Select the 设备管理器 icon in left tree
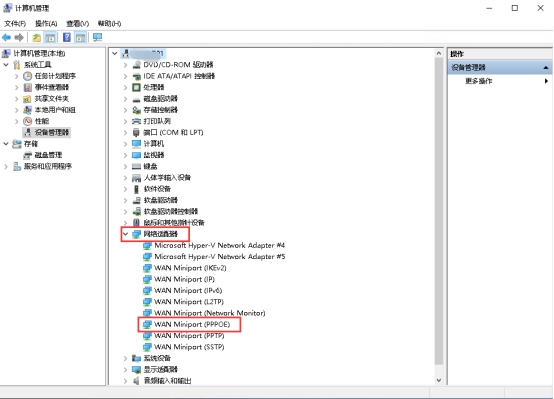 [x=28, y=133]
